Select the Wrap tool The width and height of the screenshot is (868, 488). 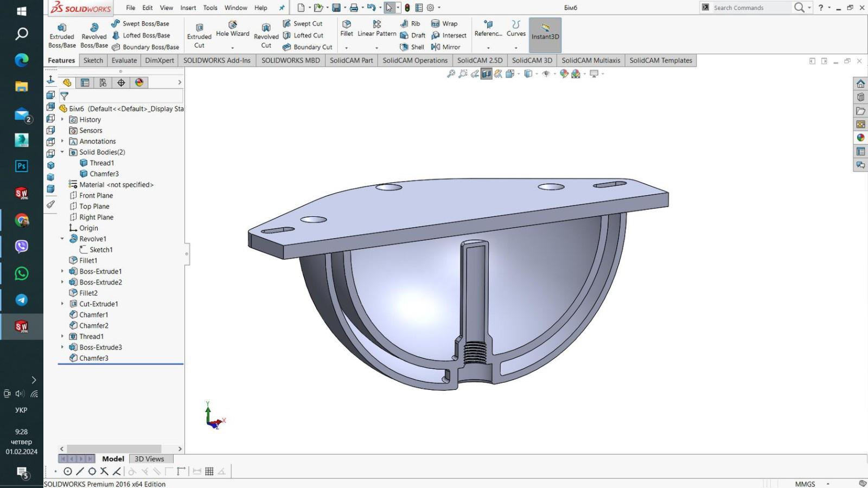tap(444, 23)
